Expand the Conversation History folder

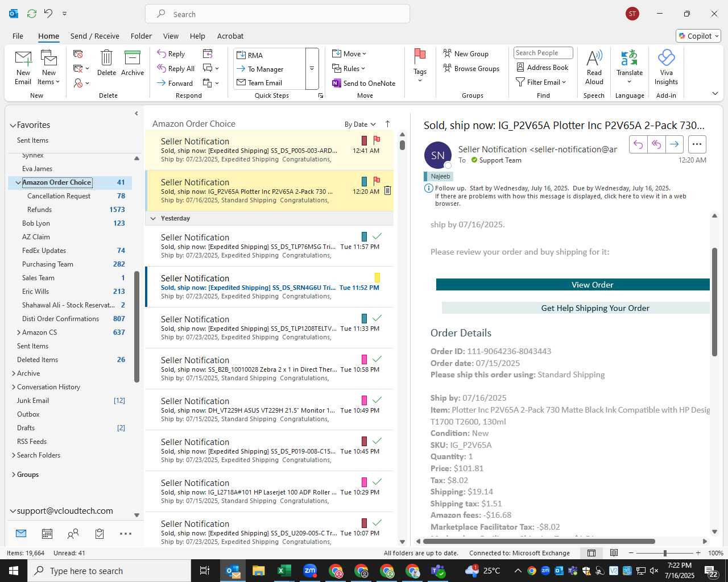click(13, 387)
